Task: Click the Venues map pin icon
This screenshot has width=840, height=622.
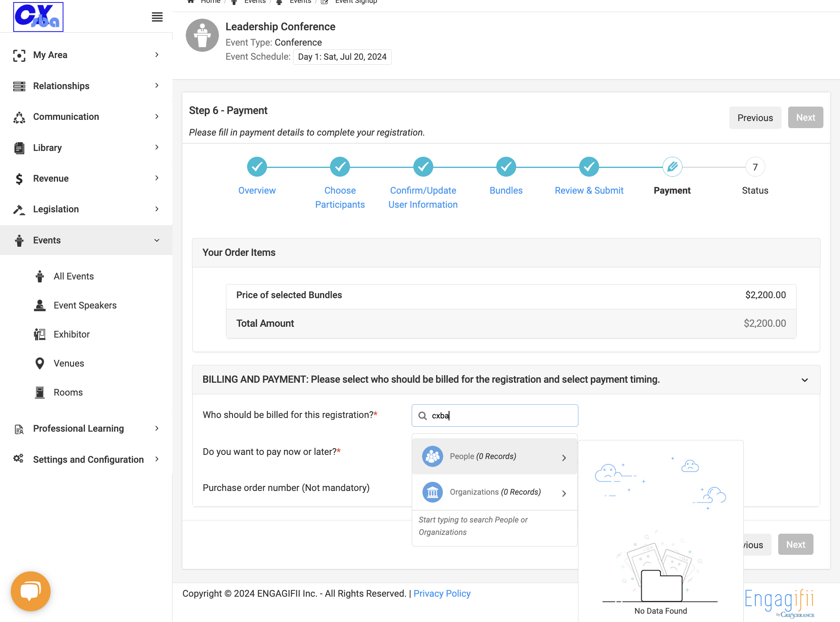Action: pyautogui.click(x=40, y=363)
